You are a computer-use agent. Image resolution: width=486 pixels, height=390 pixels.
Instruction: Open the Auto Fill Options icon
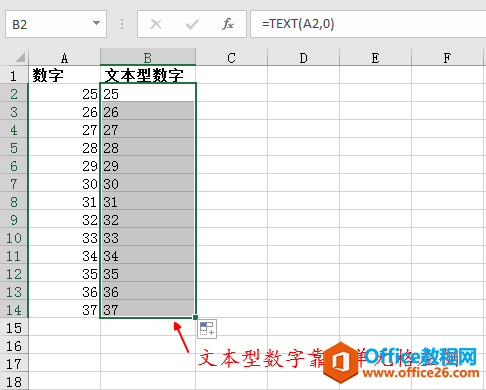tap(207, 329)
